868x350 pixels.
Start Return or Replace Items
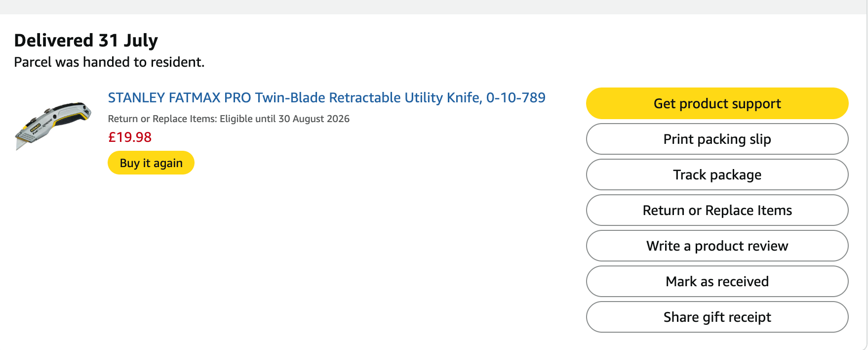[717, 210]
